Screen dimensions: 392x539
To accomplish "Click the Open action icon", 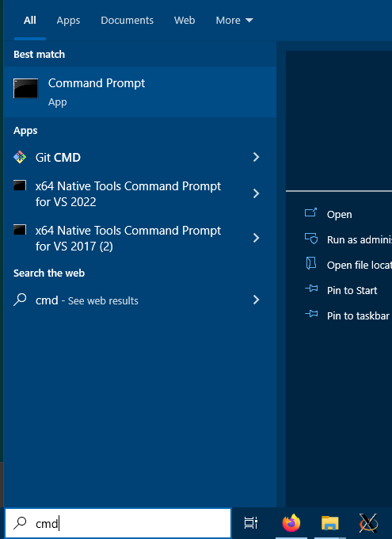I will [311, 212].
